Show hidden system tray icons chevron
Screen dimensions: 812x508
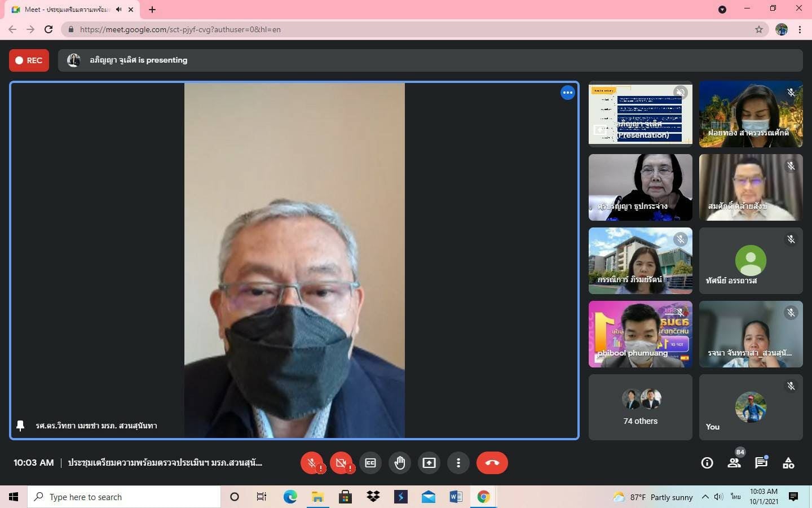[705, 497]
